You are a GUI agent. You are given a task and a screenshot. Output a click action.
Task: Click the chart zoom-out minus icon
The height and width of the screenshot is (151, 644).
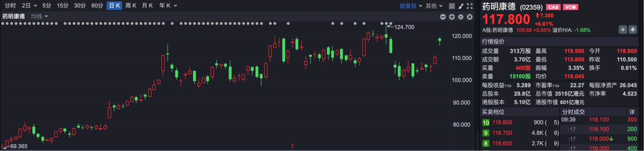443,17
